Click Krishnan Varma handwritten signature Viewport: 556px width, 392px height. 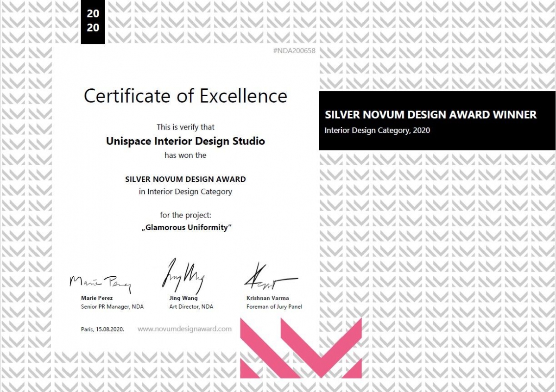pyautogui.click(x=271, y=276)
